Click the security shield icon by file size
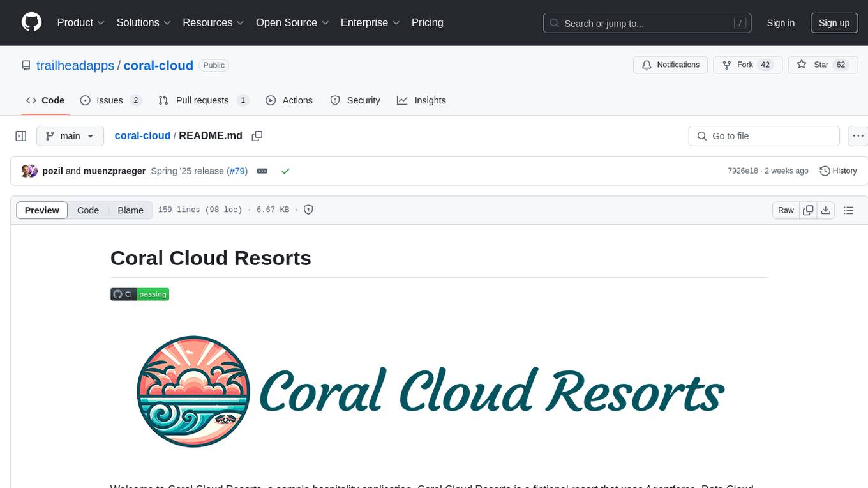 (308, 210)
